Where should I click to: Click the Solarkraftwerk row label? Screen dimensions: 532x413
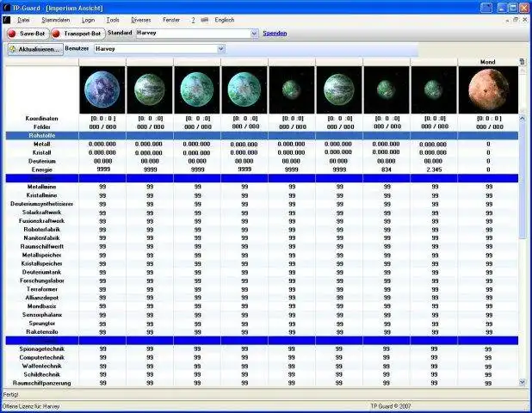pos(41,213)
